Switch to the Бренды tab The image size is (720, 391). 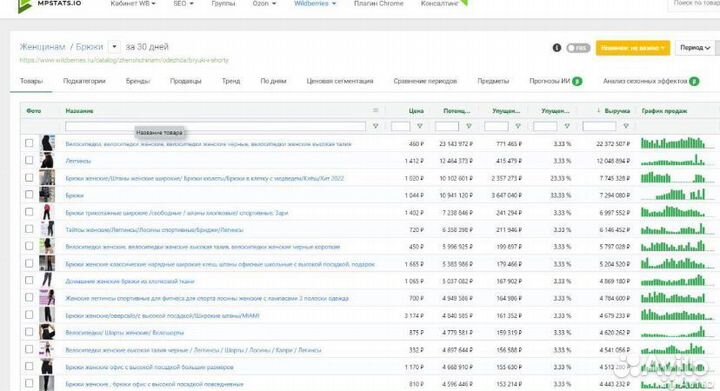(x=138, y=81)
